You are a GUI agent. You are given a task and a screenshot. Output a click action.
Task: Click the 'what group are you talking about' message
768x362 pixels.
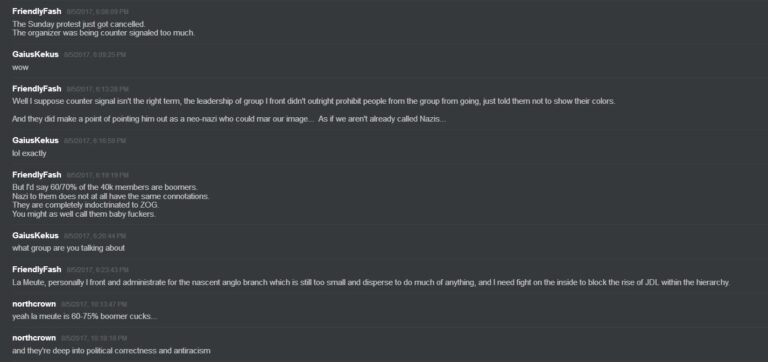pos(69,248)
